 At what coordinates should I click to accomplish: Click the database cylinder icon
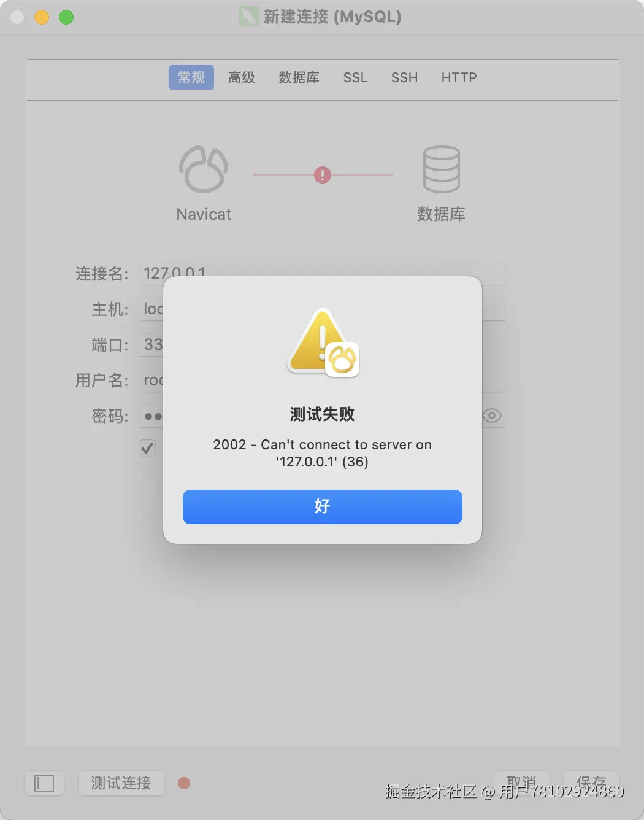point(441,169)
